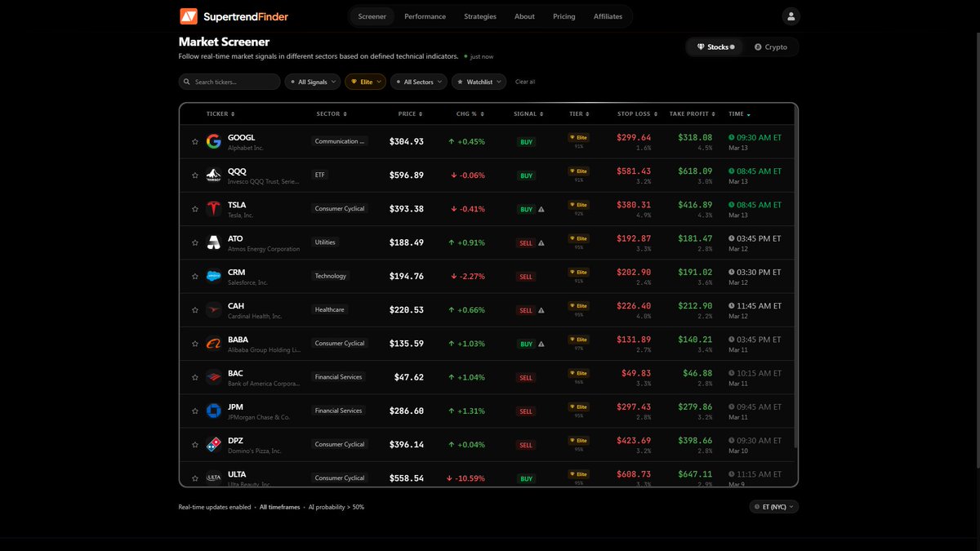Click the warning icon beside ATO signal
Screen dimensions: 980x551
(x=541, y=242)
